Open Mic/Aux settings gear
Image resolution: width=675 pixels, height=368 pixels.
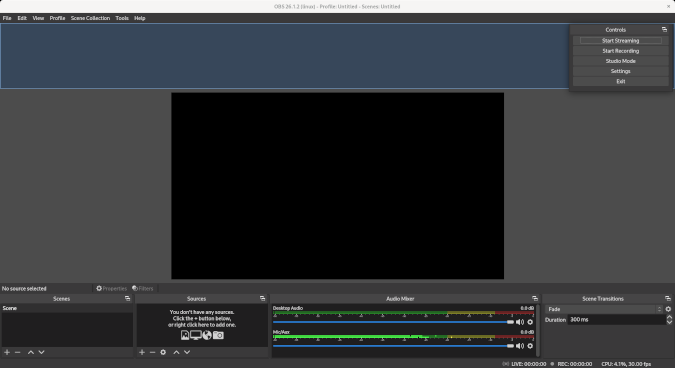point(530,346)
